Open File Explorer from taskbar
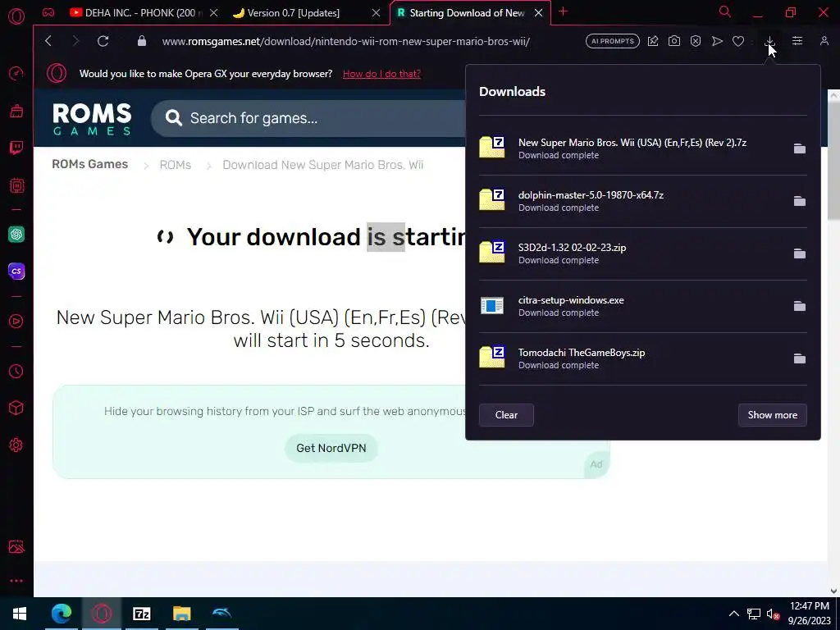Image resolution: width=840 pixels, height=630 pixels. [x=181, y=614]
